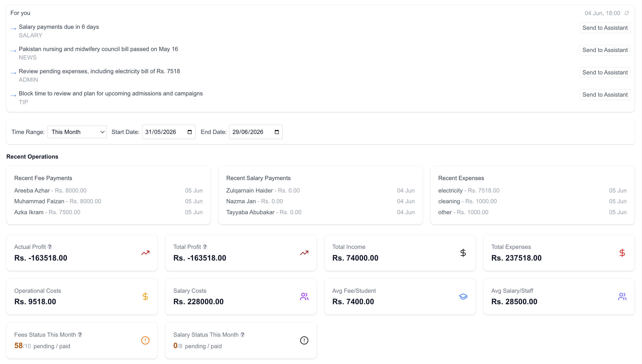The height and width of the screenshot is (364, 642).
Task: Select cleaning Rs. 1000.00 expense row
Action: pos(532,201)
